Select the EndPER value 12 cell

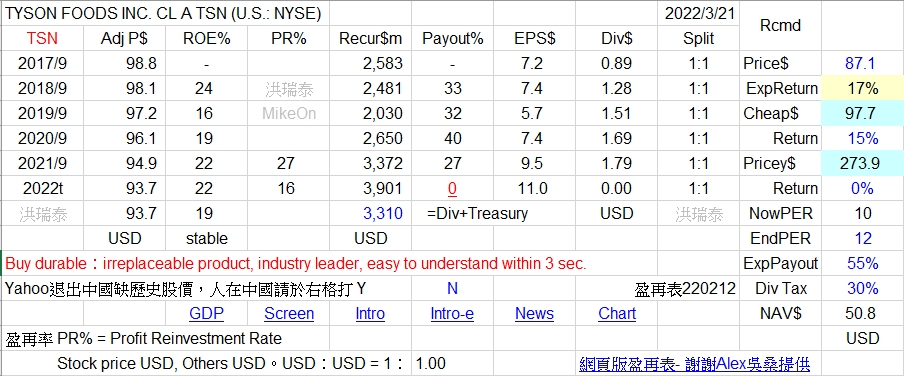(x=862, y=238)
